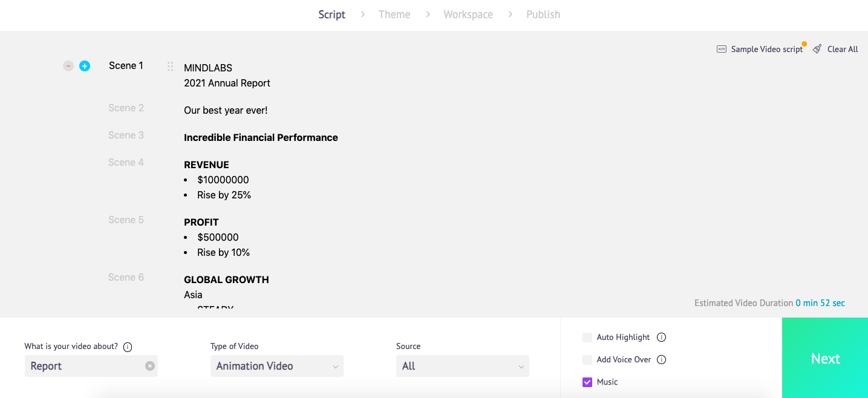The image size is (868, 398).
Task: Expand the Source dropdown
Action: coord(463,366)
